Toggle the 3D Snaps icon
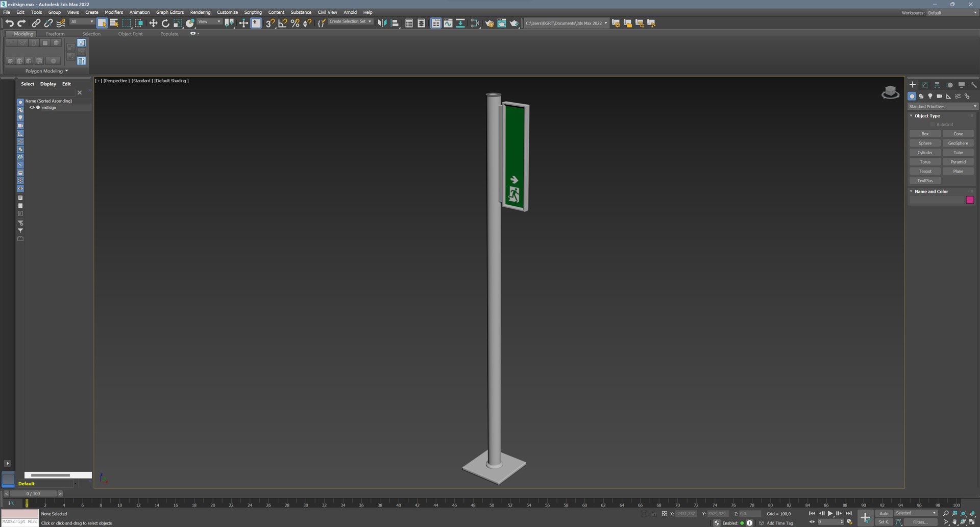 click(x=270, y=23)
